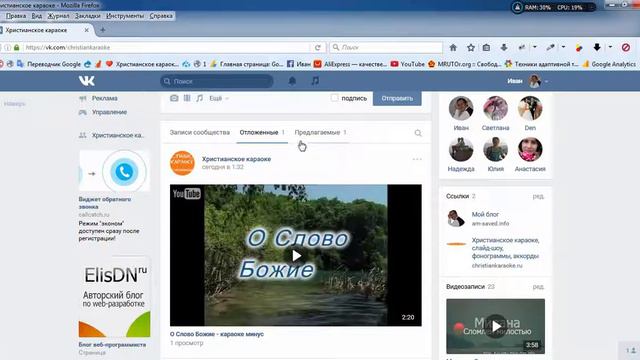Click the Отправить button

tap(397, 98)
